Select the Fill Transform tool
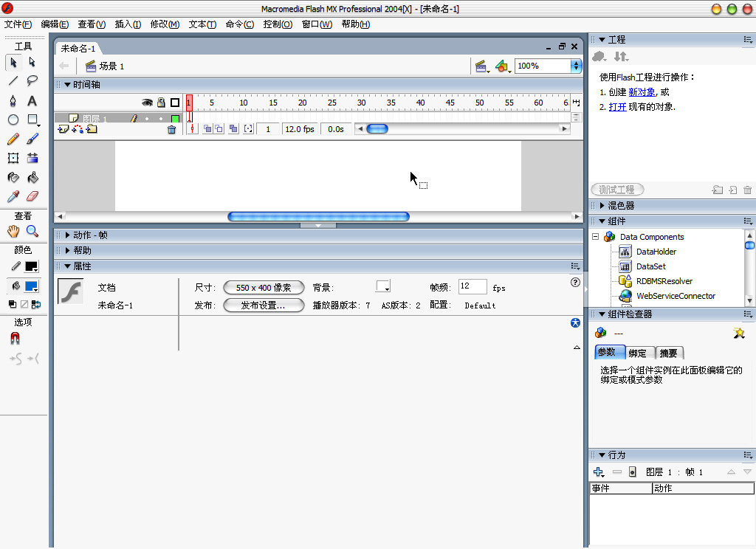The height and width of the screenshot is (549, 756). (32, 158)
